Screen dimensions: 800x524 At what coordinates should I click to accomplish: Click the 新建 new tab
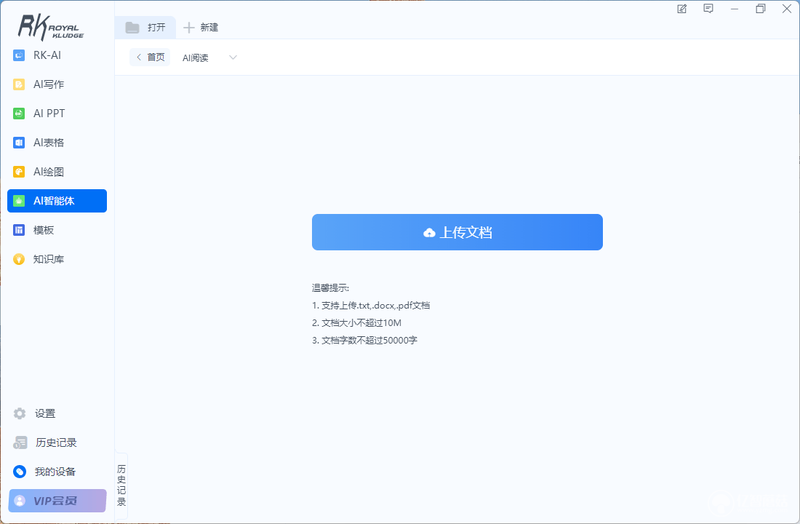[201, 28]
